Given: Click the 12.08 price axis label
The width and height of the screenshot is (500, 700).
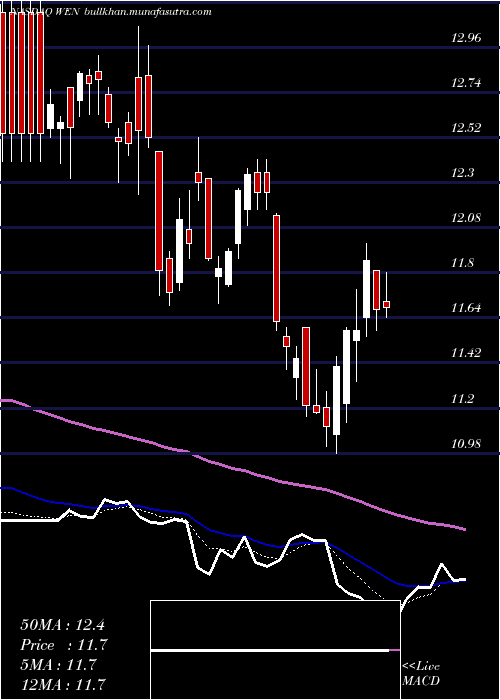Looking at the screenshot, I should (x=467, y=218).
